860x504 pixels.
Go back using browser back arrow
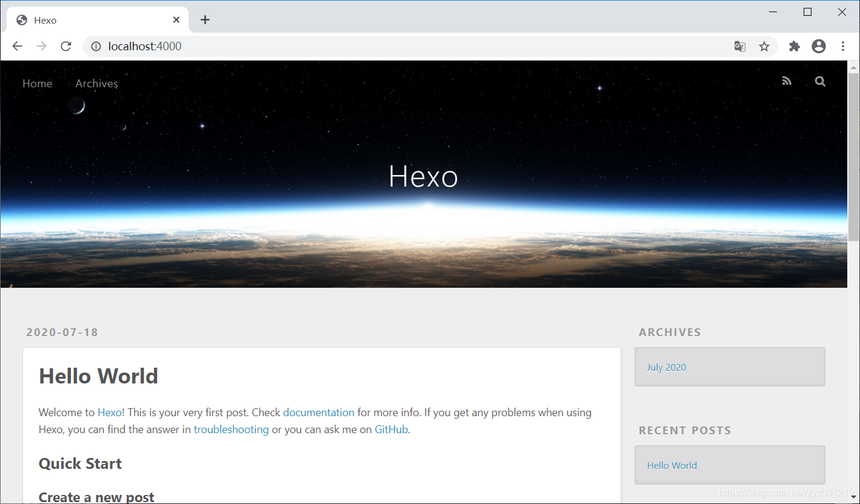tap(18, 46)
